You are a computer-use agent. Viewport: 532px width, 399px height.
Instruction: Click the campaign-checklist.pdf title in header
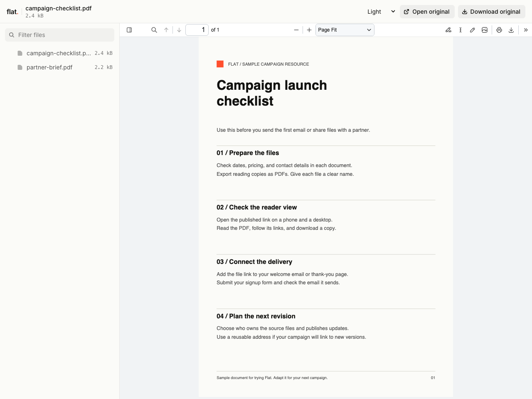(59, 8)
